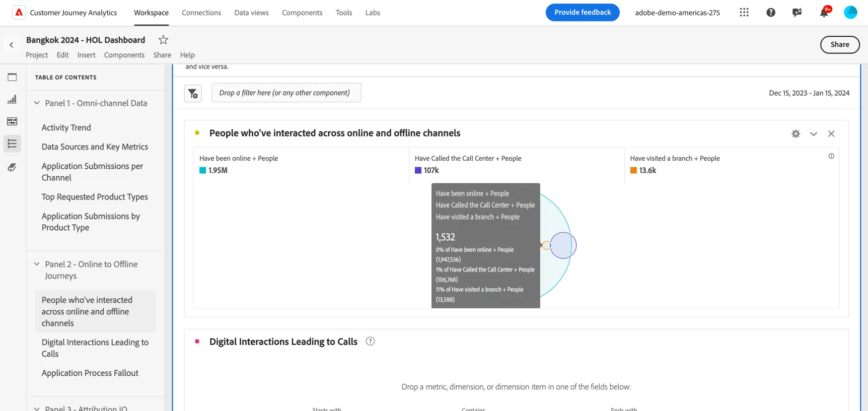Screen dimensions: 868x411
Task: Open the Components icon in left rail
Action: [12, 121]
